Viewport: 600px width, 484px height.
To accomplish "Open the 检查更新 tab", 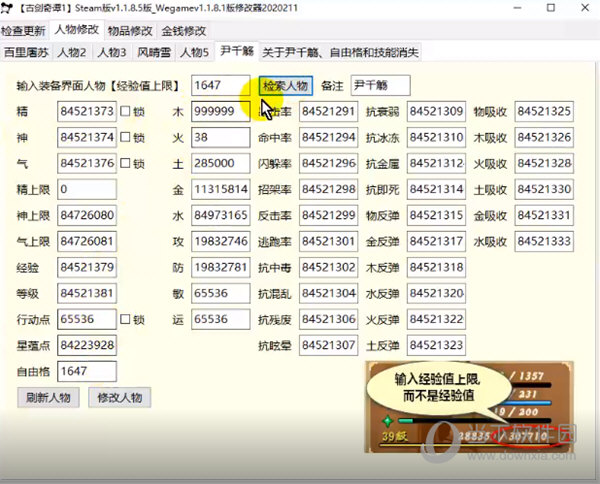I will [23, 31].
